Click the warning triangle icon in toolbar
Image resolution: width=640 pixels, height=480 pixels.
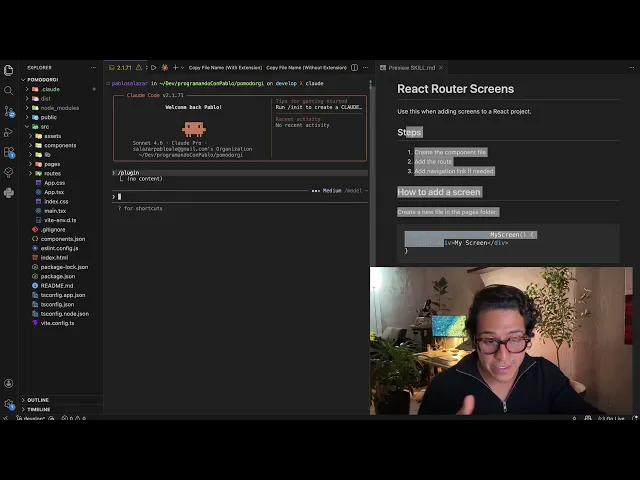pyautogui.click(x=139, y=68)
